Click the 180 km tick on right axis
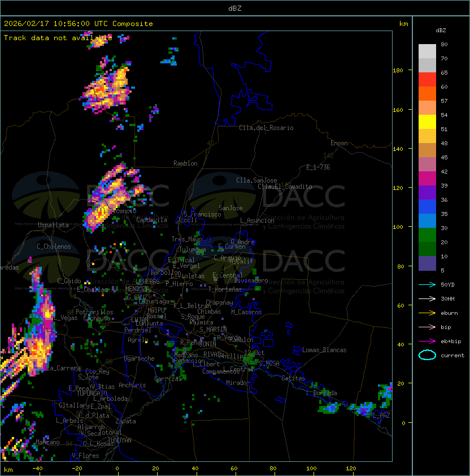This screenshot has width=470, height=476. [x=398, y=70]
